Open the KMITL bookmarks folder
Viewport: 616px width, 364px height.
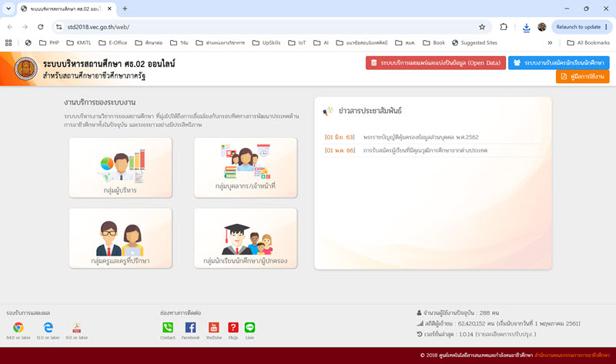[79, 42]
